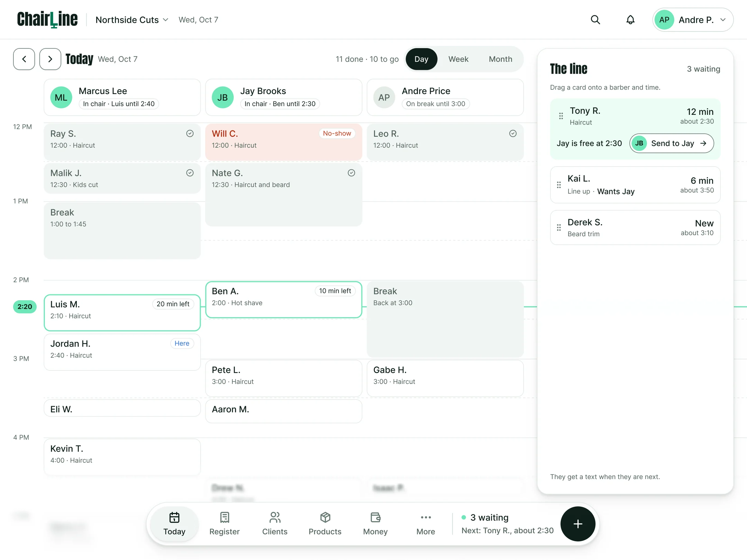Image resolution: width=747 pixels, height=560 pixels.
Task: Open Andre P. account menu
Action: tap(693, 20)
